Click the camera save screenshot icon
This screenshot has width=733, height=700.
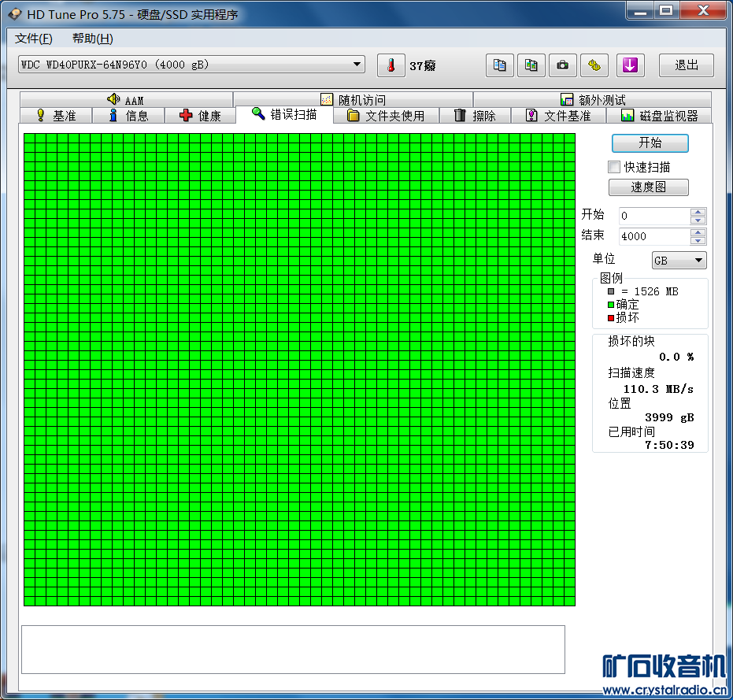[562, 65]
